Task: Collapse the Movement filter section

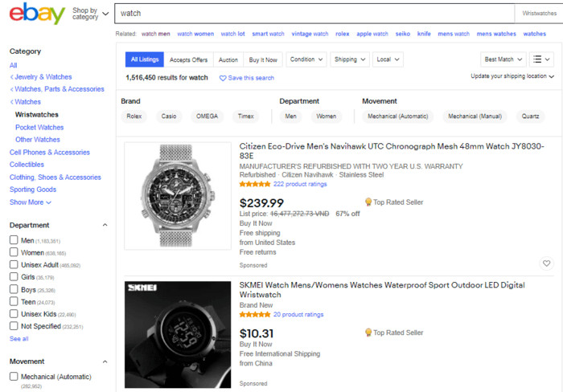Action: 105,361
